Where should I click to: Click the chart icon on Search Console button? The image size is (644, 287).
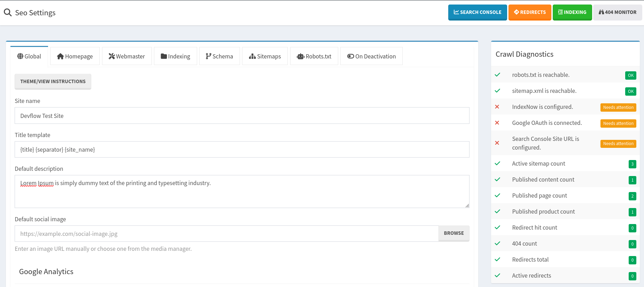(x=456, y=12)
